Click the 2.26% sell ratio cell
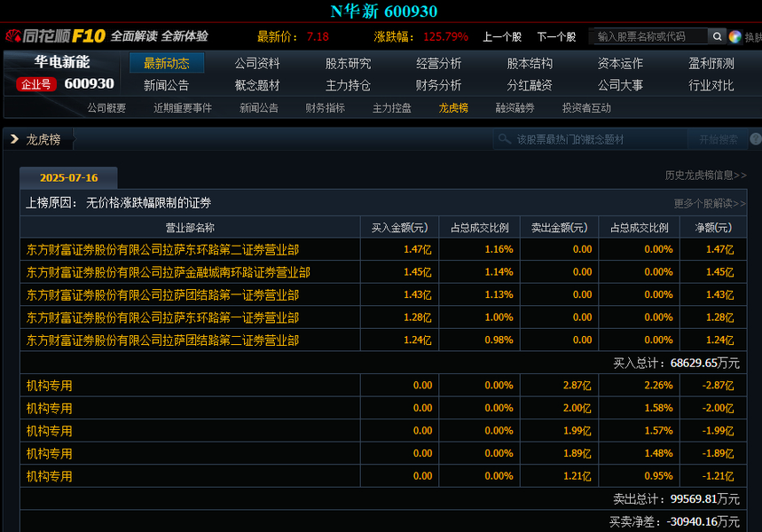 point(658,386)
